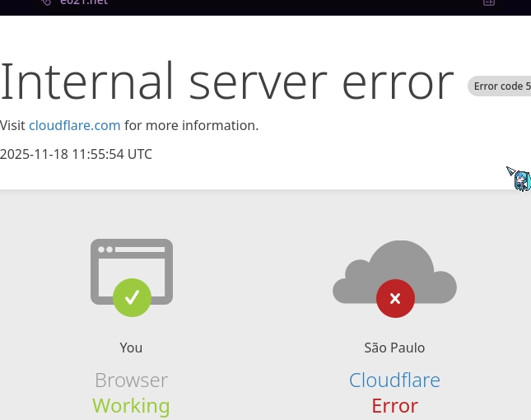Screen dimensions: 531x420
Task: Click the toolbar icon at top right
Action: (488, 2)
